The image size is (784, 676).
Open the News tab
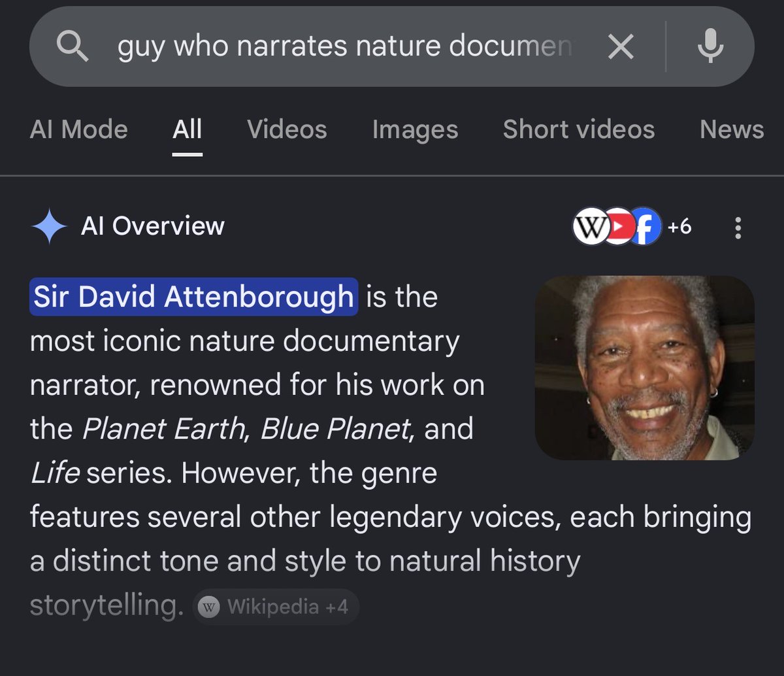pyautogui.click(x=732, y=129)
